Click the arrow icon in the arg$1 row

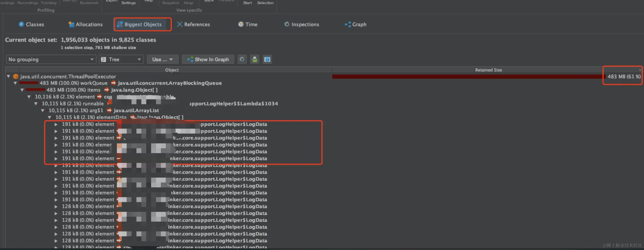pos(109,110)
